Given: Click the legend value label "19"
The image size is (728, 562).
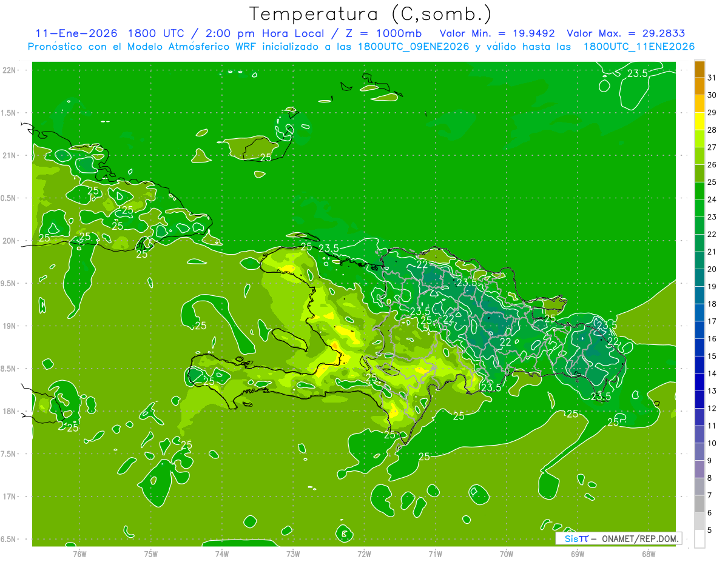Looking at the screenshot, I should pyautogui.click(x=712, y=286).
